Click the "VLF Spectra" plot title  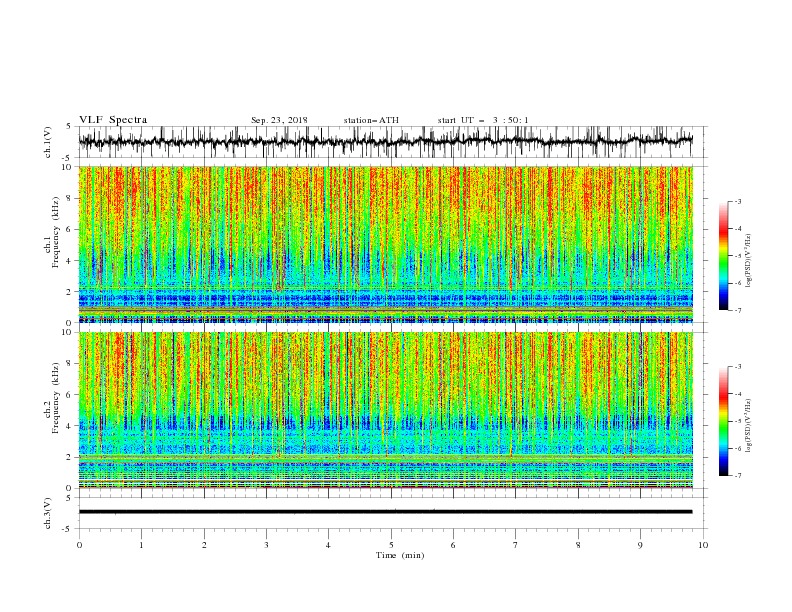pos(113,120)
